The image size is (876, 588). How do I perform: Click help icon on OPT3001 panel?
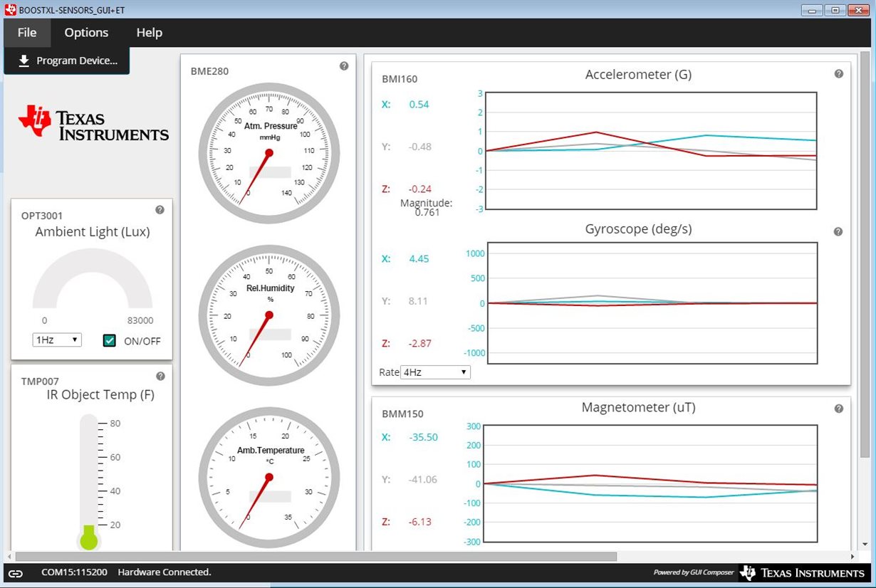(x=160, y=209)
